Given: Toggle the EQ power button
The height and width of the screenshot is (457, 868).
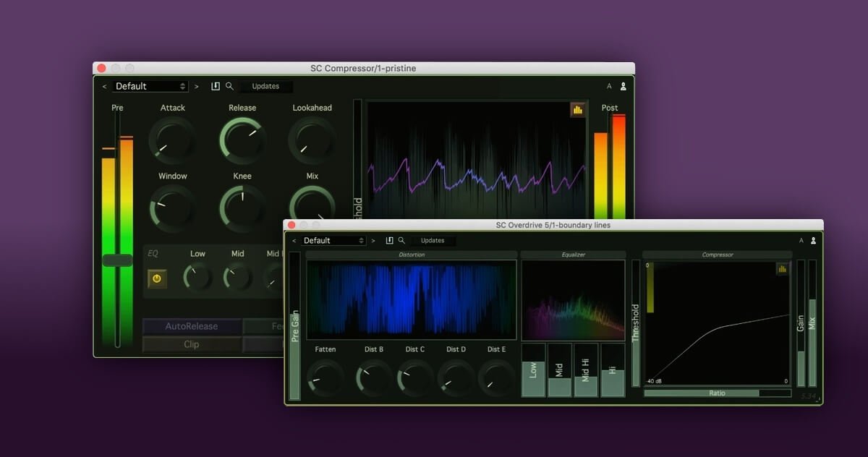Looking at the screenshot, I should (156, 278).
